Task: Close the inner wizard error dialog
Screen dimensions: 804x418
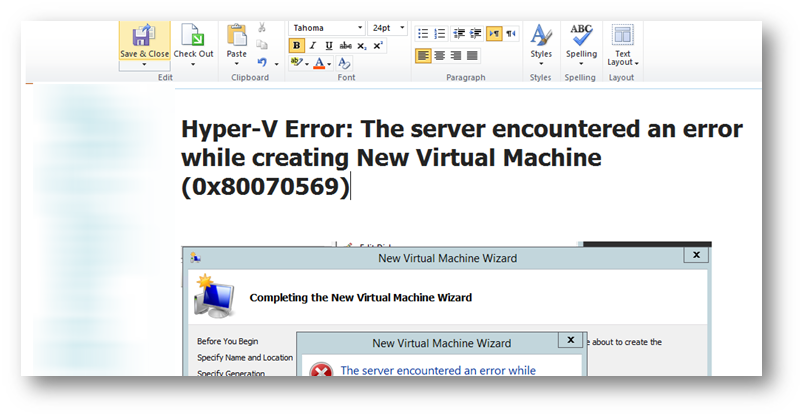Action: click(571, 340)
